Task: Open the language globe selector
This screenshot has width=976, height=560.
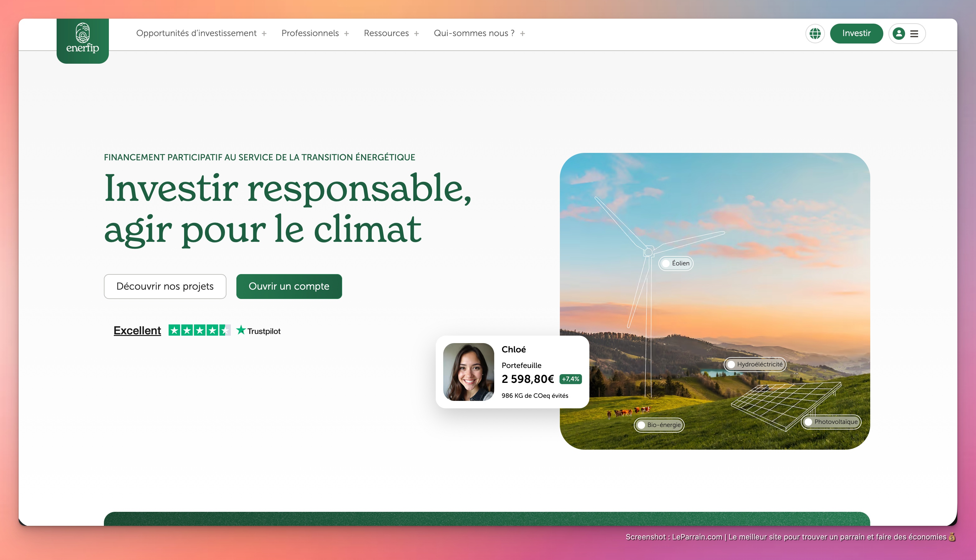Action: pos(815,34)
